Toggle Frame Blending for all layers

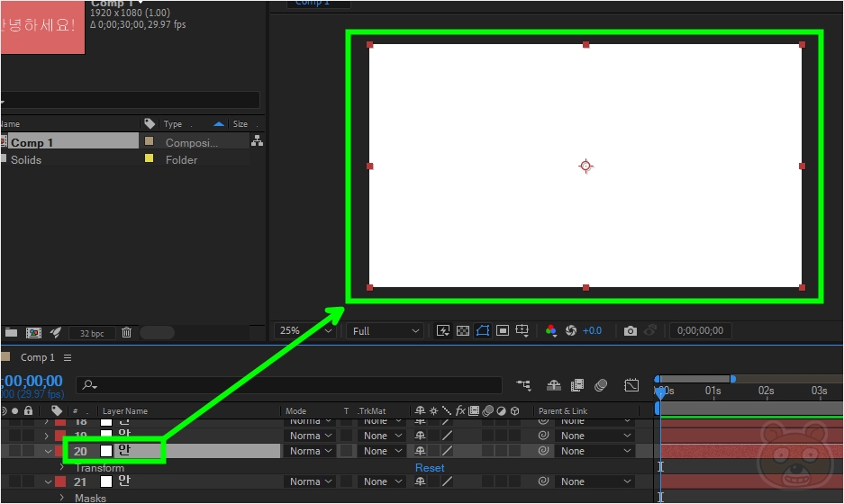577,385
